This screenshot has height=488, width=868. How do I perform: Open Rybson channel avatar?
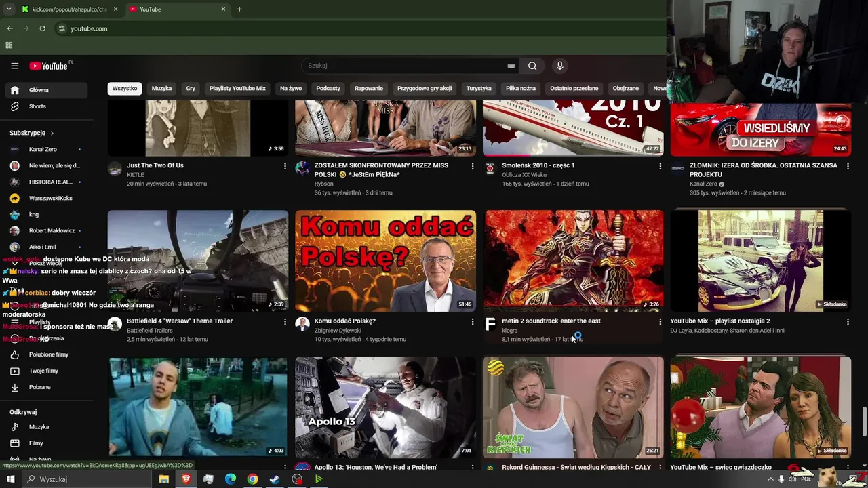(x=302, y=169)
